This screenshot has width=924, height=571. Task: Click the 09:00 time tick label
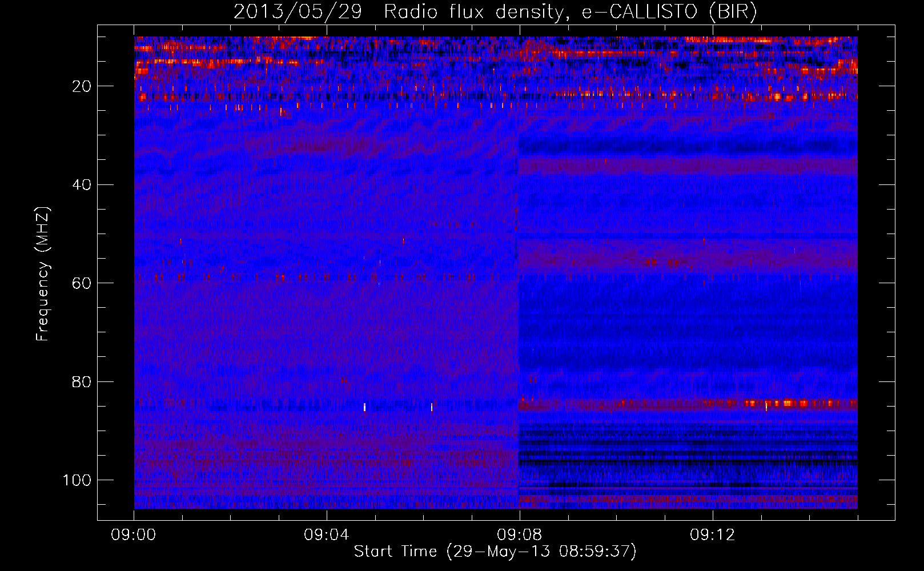point(134,535)
